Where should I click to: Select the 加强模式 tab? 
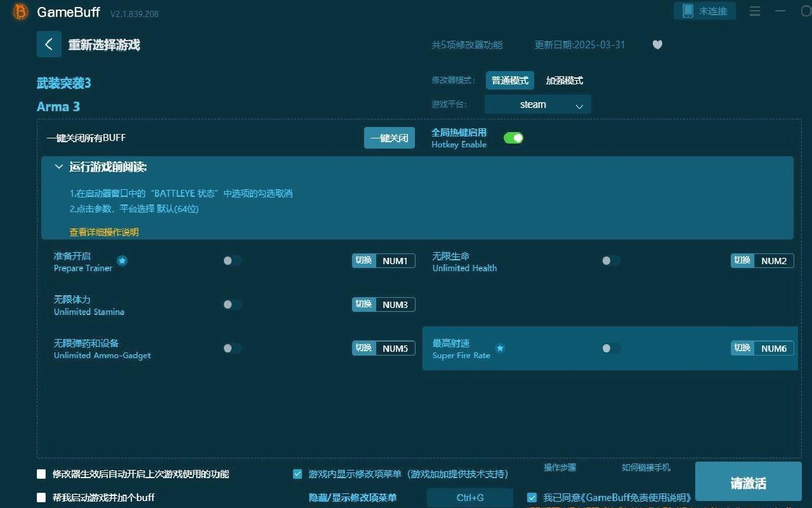tap(564, 81)
